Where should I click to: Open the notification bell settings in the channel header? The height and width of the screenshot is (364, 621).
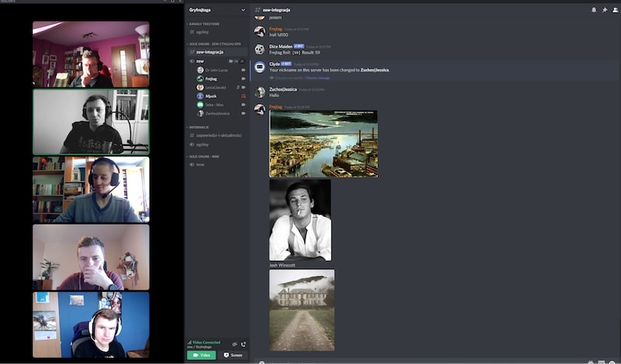594,10
